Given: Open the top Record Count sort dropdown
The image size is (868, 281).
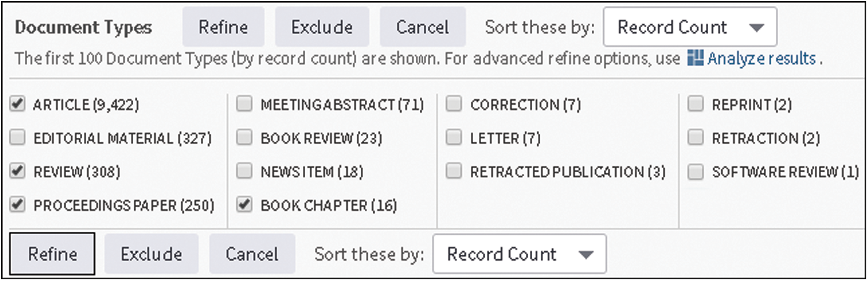Looking at the screenshot, I should (690, 27).
